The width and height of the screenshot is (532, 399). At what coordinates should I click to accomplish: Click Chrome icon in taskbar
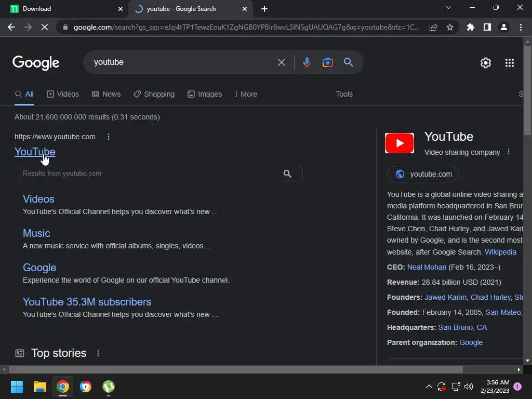tap(63, 387)
